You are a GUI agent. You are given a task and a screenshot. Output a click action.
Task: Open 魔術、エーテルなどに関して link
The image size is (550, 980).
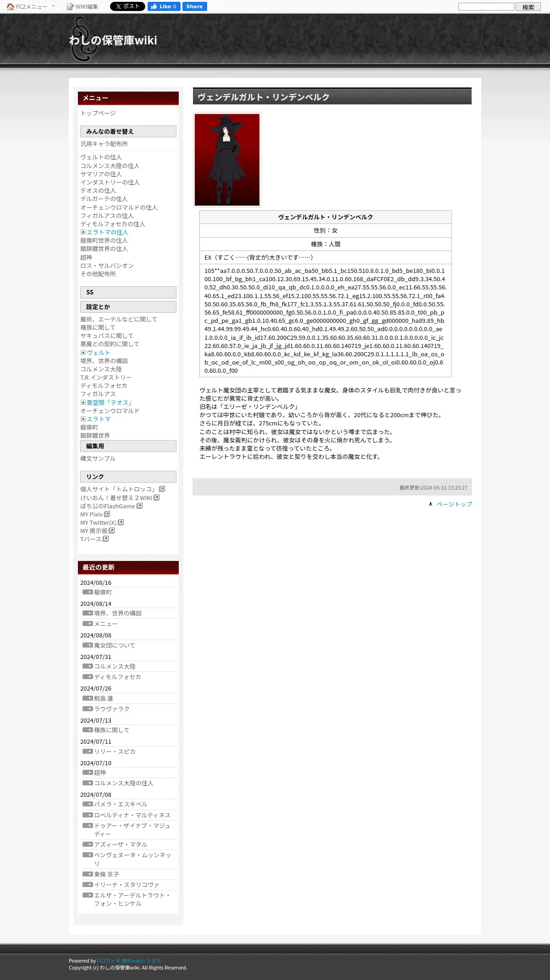[x=119, y=319]
